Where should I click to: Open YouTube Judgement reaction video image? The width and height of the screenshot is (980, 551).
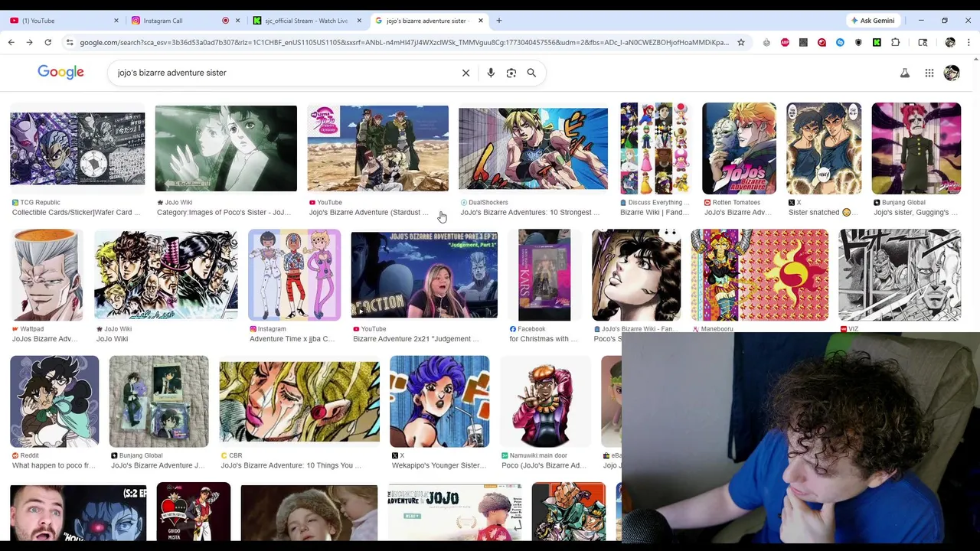[424, 275]
